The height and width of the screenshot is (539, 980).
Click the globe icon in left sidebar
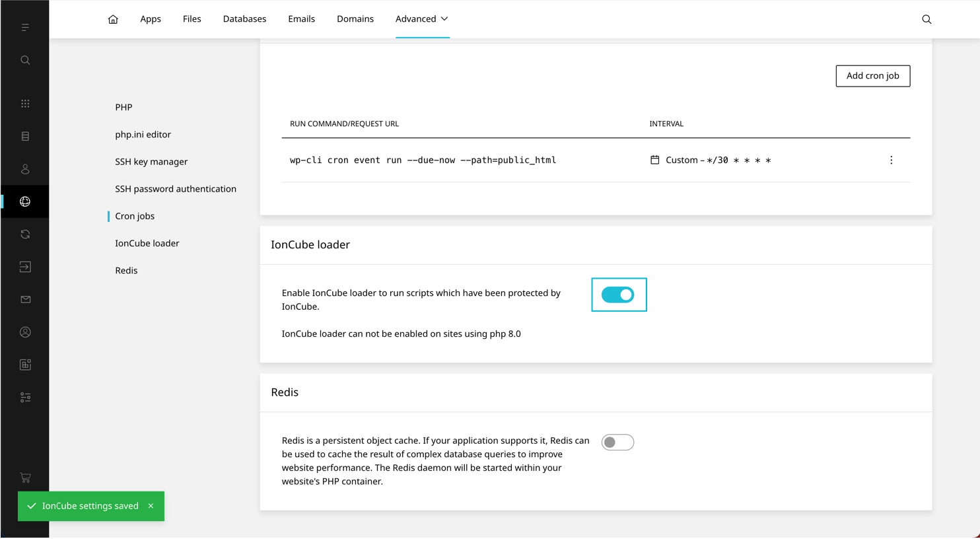tap(25, 201)
